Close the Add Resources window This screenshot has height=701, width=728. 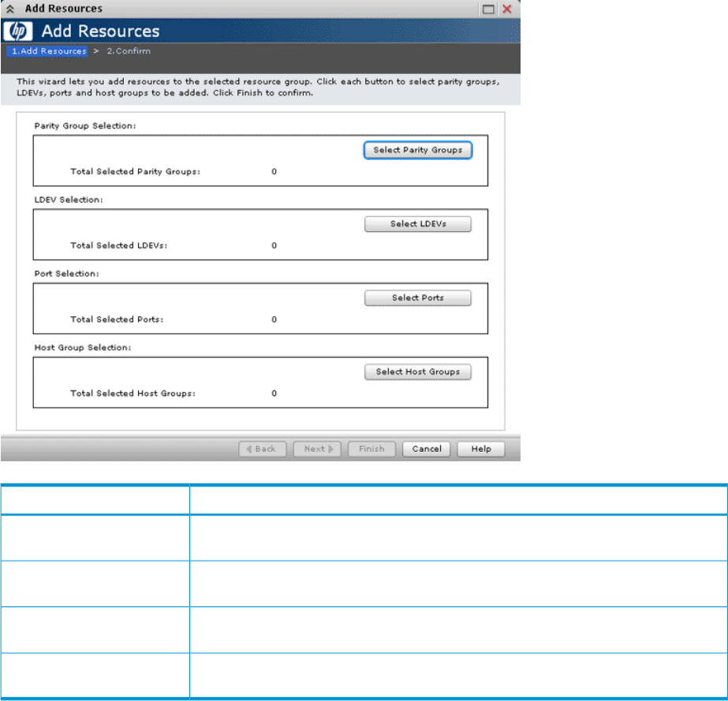point(507,9)
